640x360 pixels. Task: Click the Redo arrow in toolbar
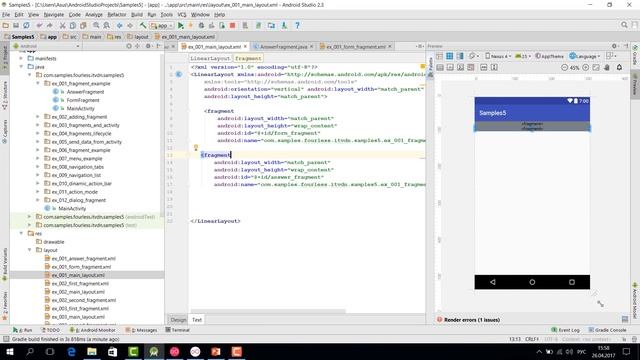(49, 25)
